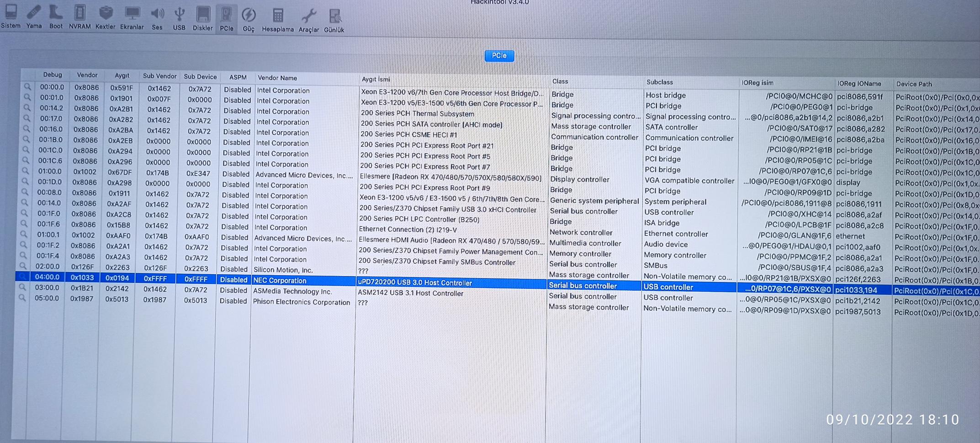Sort by the Vendor Name column header
Viewport: 980px width, 443px height.
(277, 78)
